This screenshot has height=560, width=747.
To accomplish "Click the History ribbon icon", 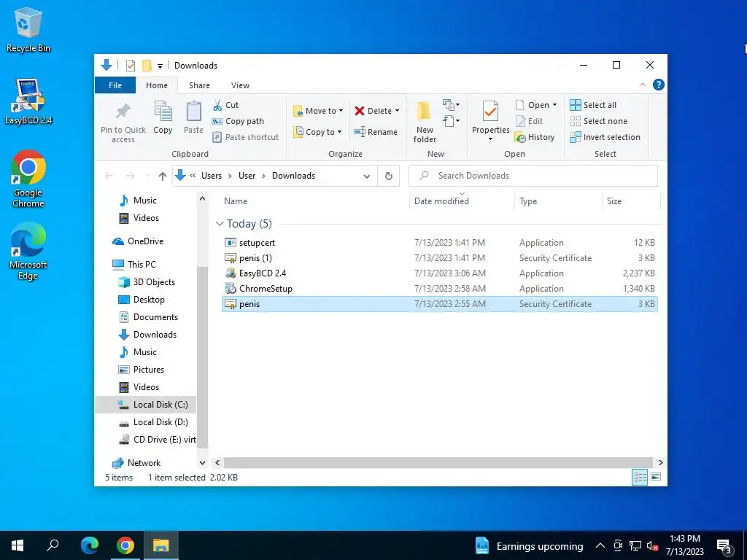I will [x=535, y=137].
